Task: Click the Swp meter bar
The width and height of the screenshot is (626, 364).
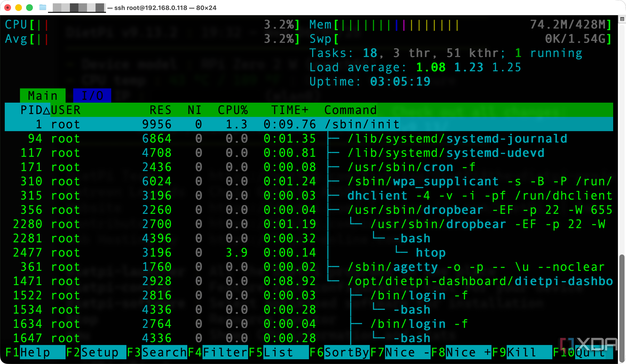Action: point(461,39)
